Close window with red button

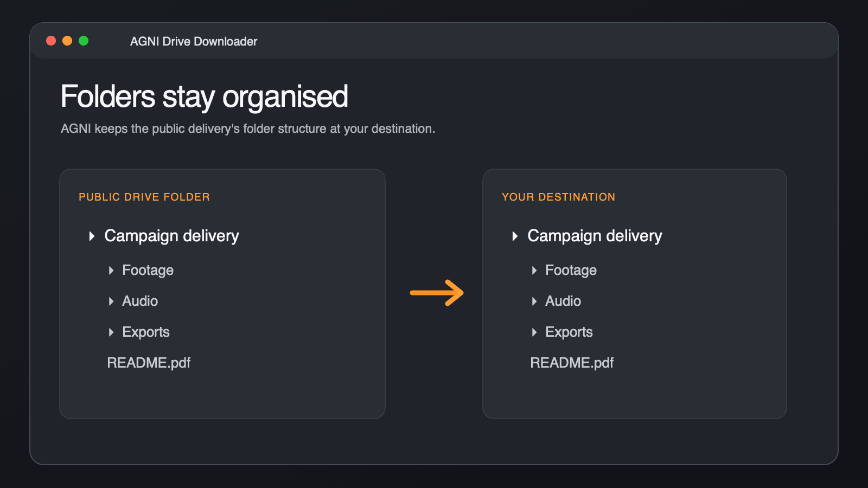pyautogui.click(x=51, y=41)
